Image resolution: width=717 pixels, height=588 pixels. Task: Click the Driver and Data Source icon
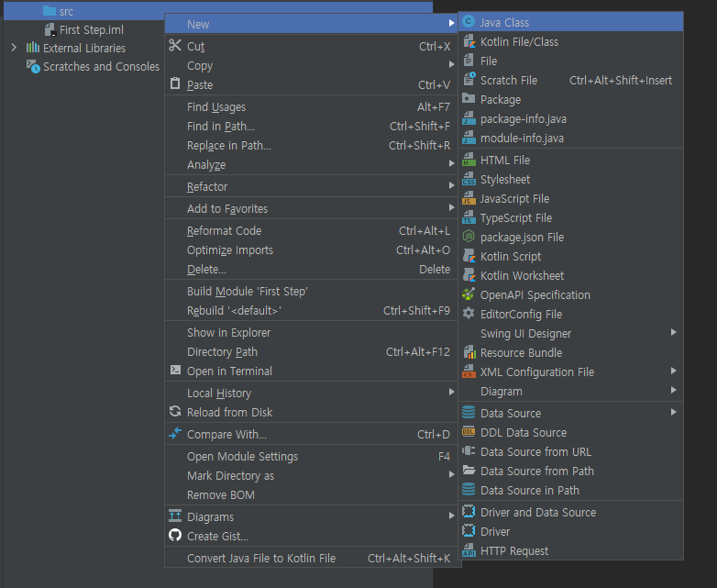(469, 511)
